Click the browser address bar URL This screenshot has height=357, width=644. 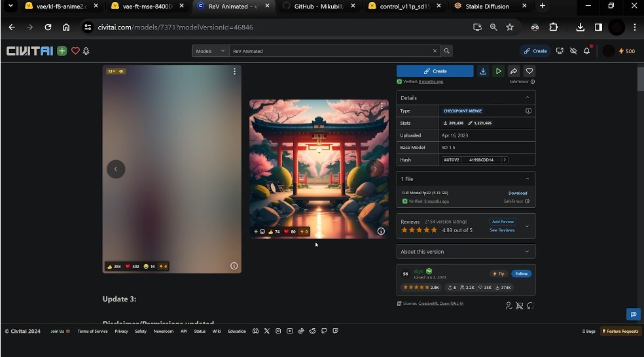coord(175,27)
